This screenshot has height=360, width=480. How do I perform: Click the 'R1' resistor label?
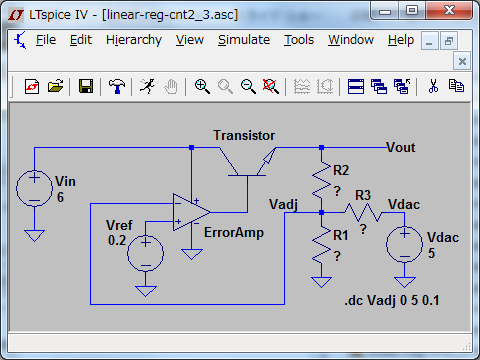341,235
